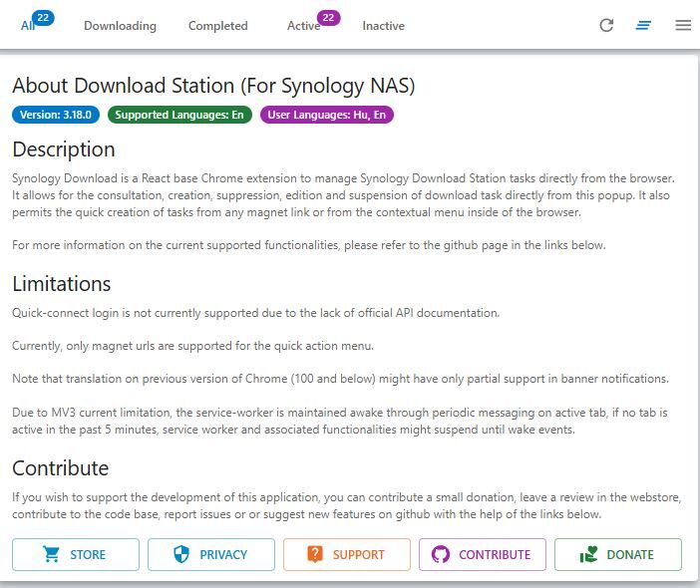This screenshot has width=700, height=588.
Task: Click the refresh icon in the top bar
Action: 606,26
